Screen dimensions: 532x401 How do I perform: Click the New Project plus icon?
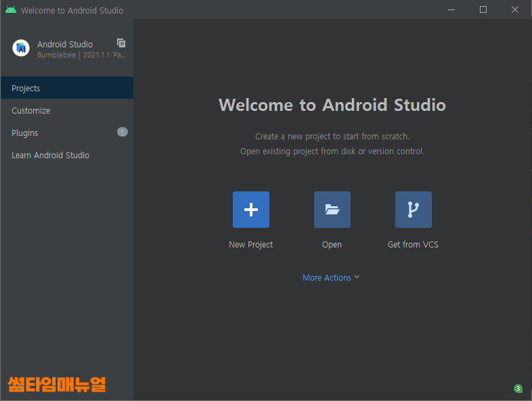pyautogui.click(x=251, y=210)
